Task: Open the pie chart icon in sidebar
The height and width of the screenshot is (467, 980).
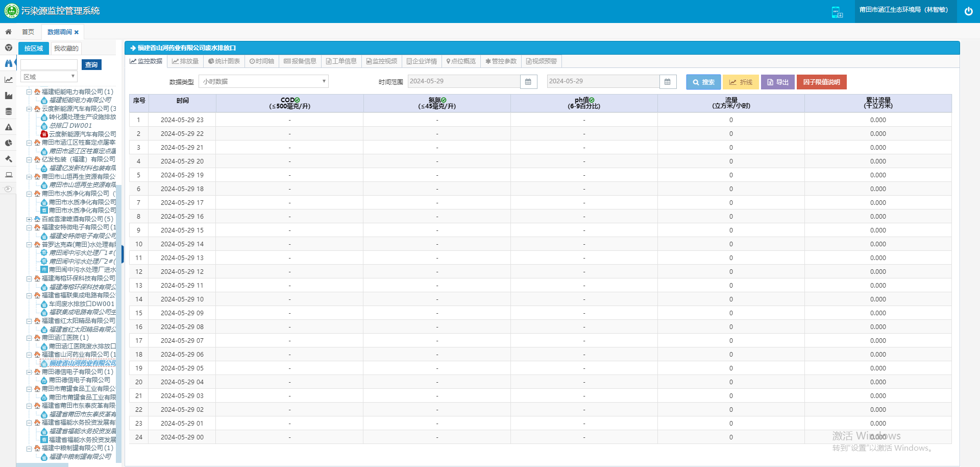Action: (x=8, y=143)
